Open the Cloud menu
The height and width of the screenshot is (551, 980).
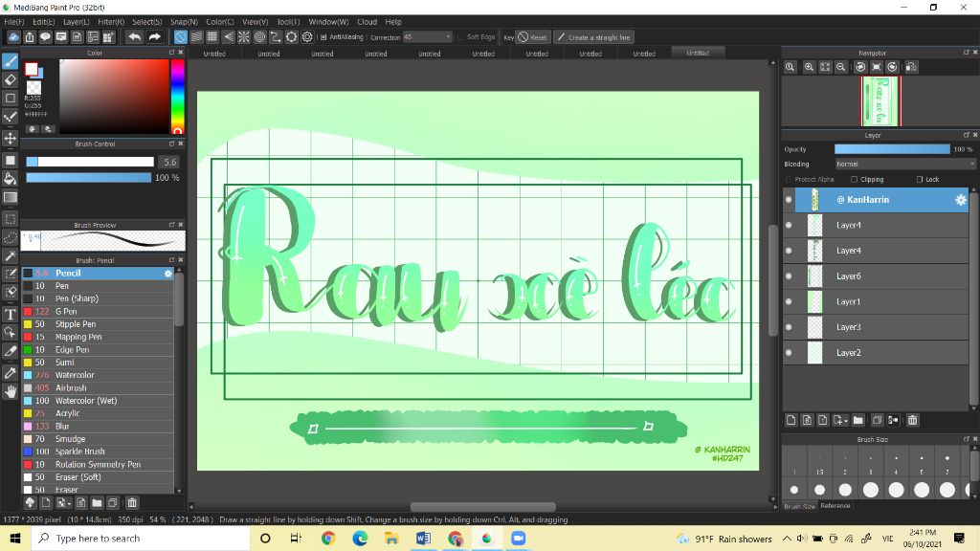367,22
